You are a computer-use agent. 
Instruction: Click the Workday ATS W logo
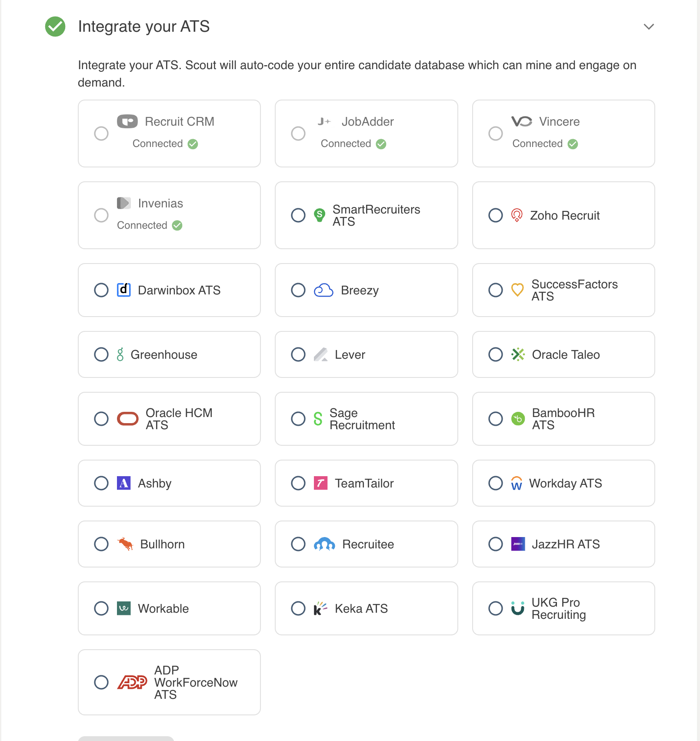coord(517,483)
